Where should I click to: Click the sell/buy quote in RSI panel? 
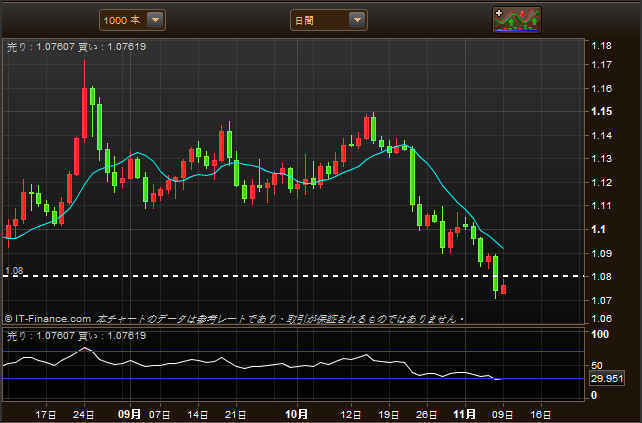point(77,336)
